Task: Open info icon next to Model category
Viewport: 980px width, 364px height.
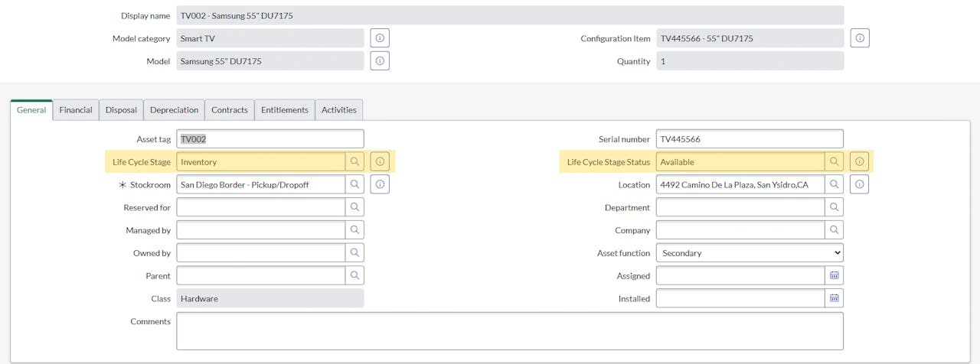Action: (x=380, y=38)
